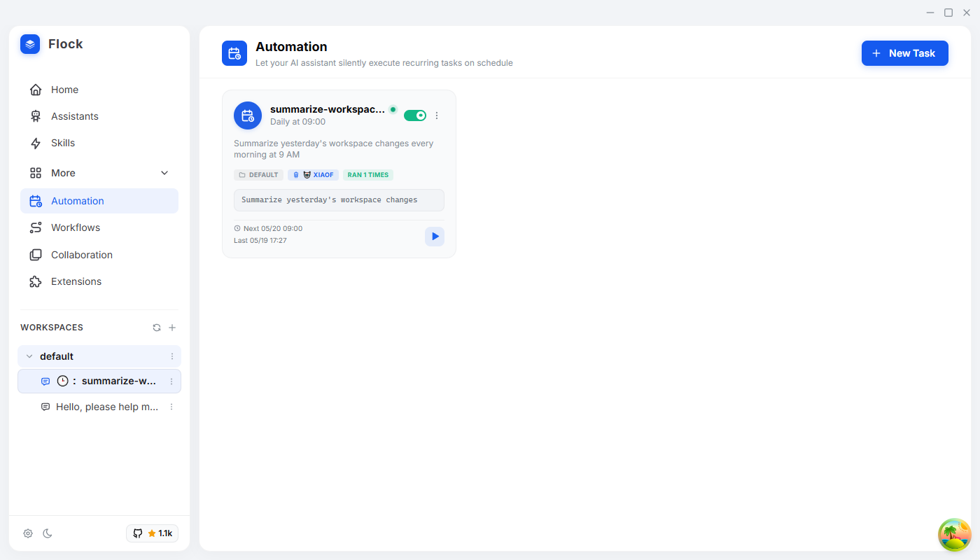Open the Skills section
Image resolution: width=980 pixels, height=560 pixels.
click(99, 143)
